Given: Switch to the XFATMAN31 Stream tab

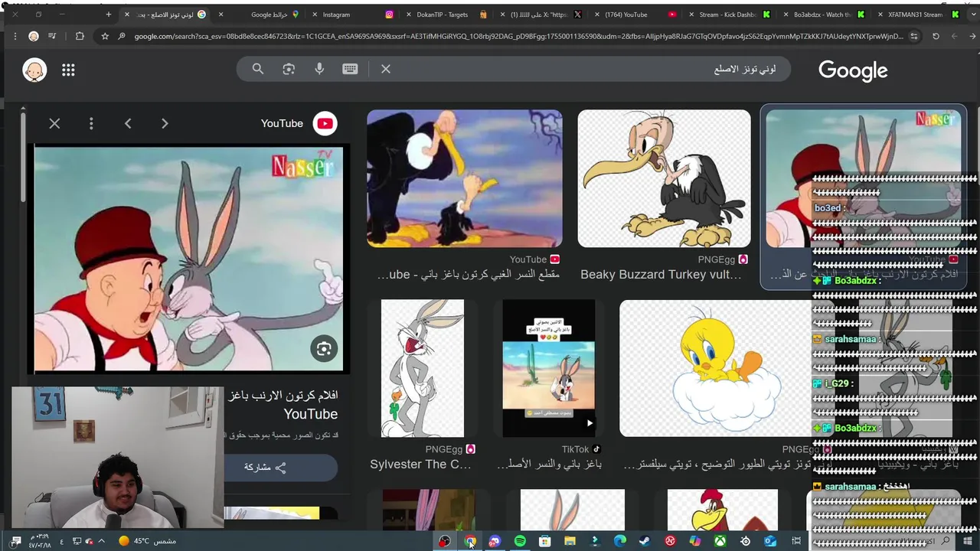Looking at the screenshot, I should click(x=919, y=15).
